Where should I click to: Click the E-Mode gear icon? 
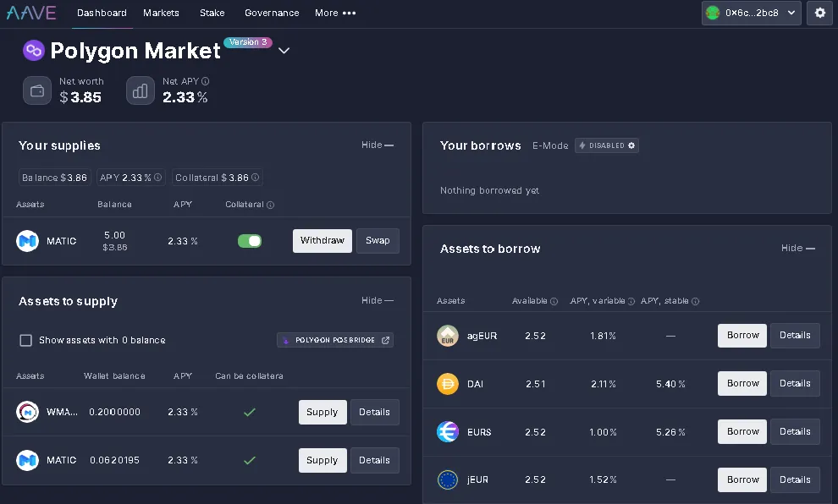pyautogui.click(x=631, y=145)
